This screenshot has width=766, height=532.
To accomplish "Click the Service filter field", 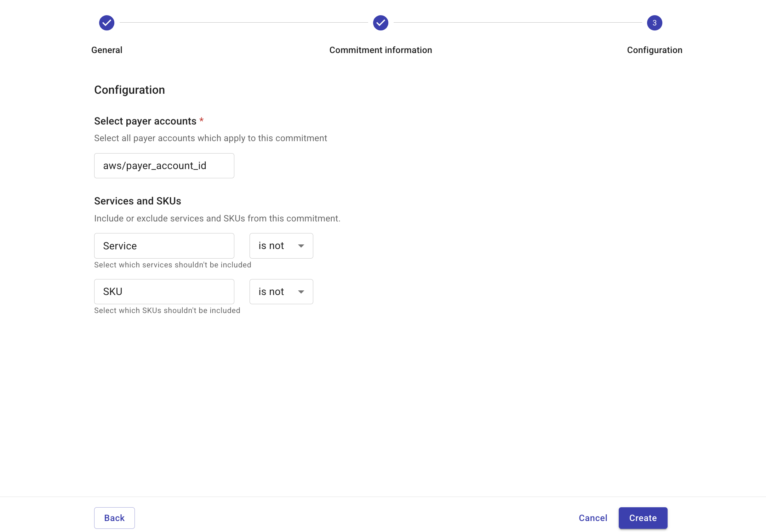I will point(164,246).
